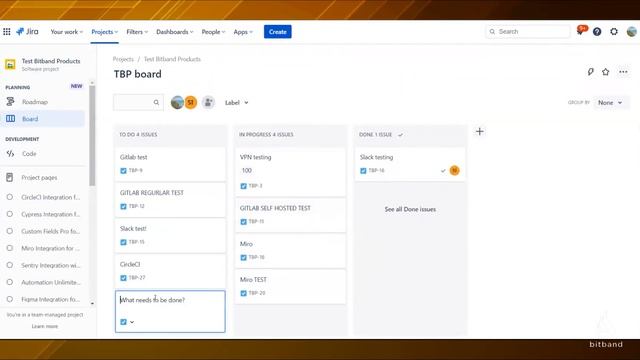
Task: Click the add people icon
Action: tap(208, 102)
